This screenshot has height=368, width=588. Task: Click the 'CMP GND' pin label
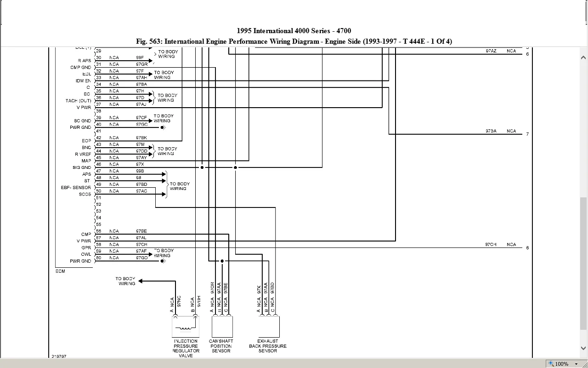pos(80,68)
